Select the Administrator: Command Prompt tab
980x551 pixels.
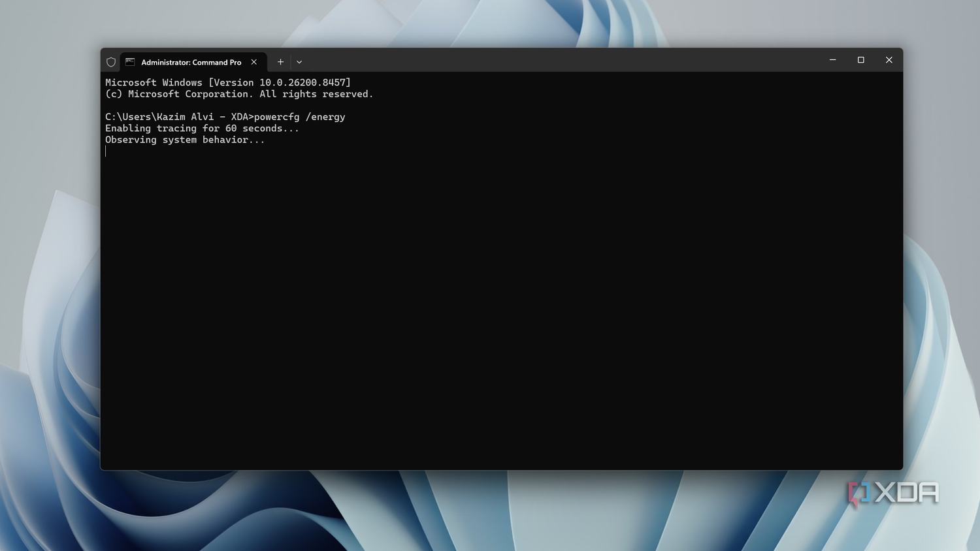tap(193, 62)
